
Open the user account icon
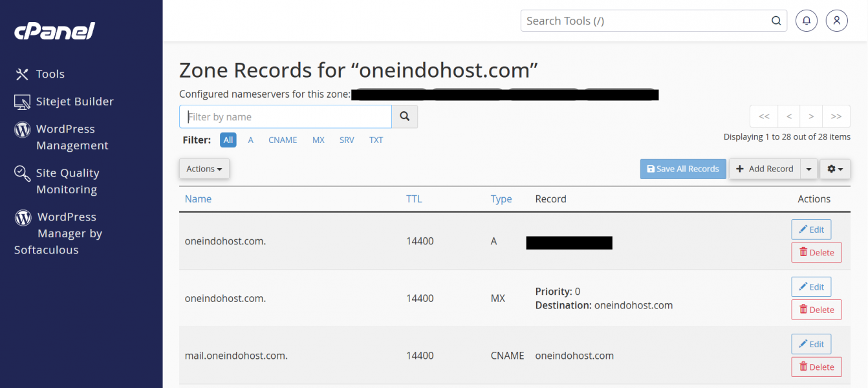point(836,21)
